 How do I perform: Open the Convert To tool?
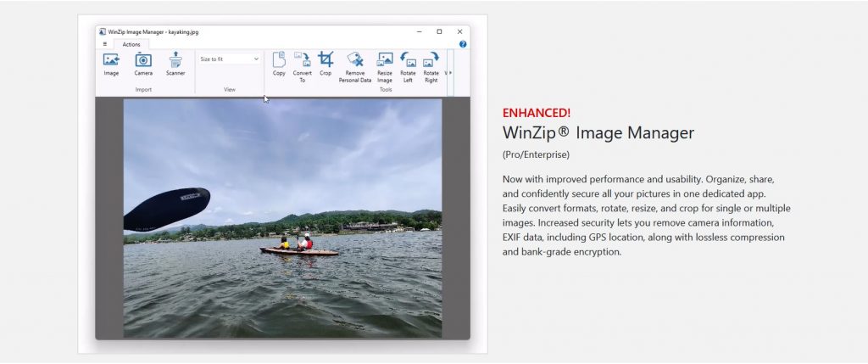click(x=303, y=67)
